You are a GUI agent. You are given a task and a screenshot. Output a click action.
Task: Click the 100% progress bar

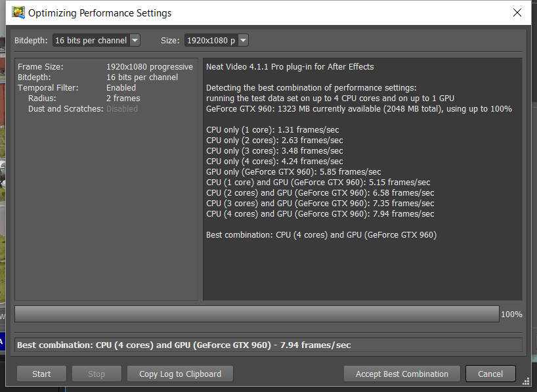[x=257, y=314]
